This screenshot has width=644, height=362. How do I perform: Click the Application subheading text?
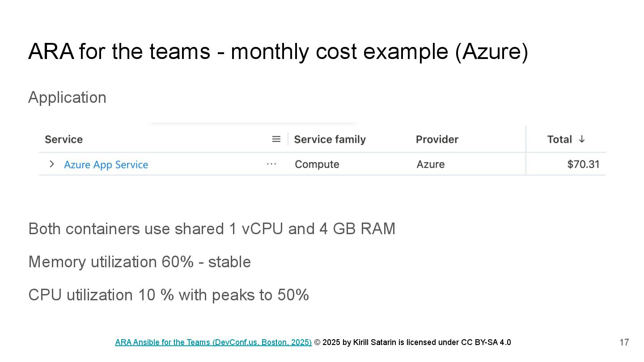click(67, 97)
